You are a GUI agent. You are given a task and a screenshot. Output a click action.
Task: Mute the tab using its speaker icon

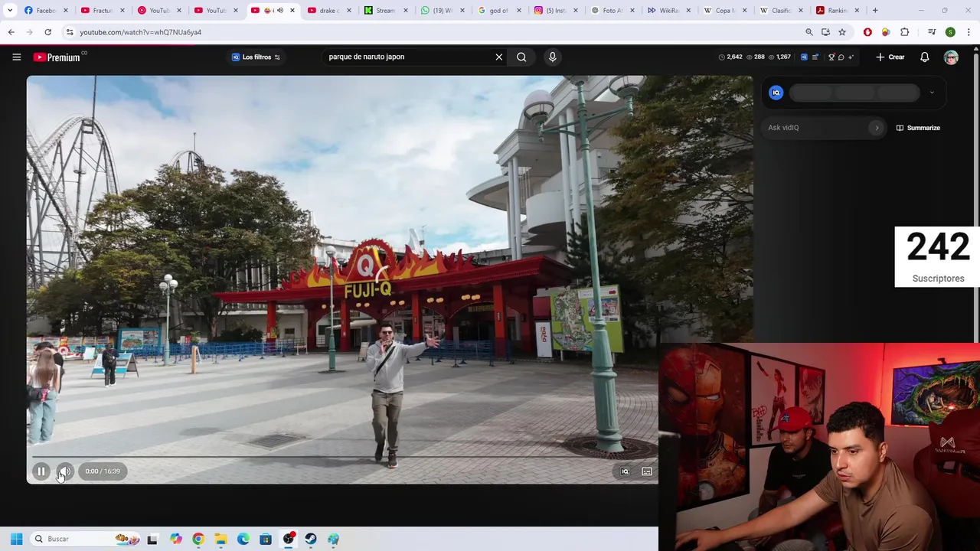click(279, 10)
